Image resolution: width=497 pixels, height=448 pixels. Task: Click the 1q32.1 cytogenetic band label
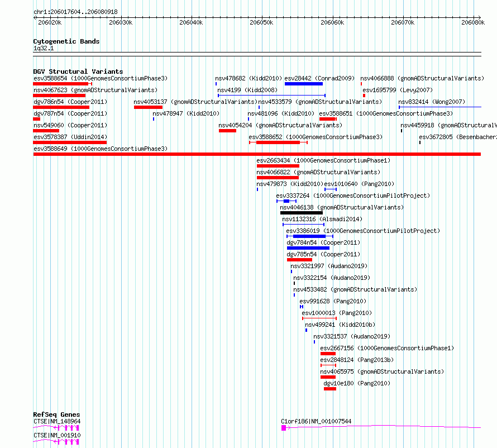point(44,49)
